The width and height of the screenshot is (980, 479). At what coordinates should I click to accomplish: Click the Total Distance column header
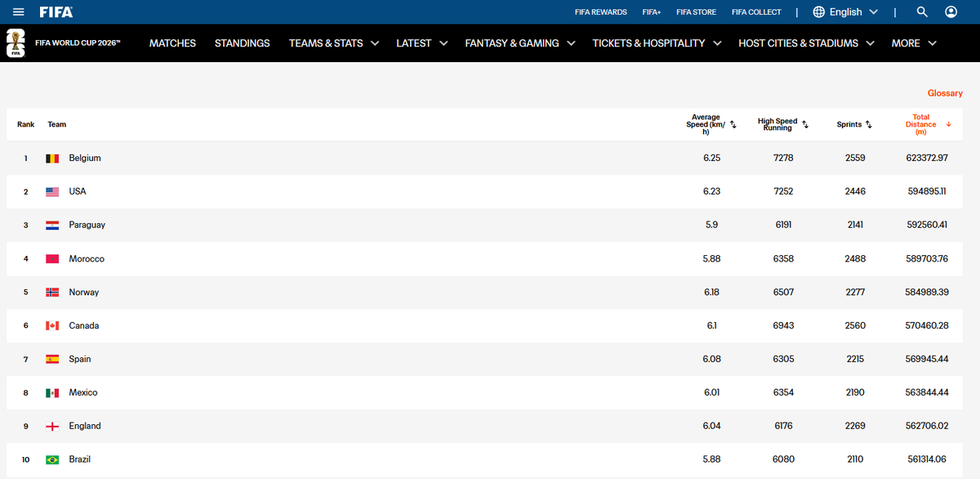(921, 124)
